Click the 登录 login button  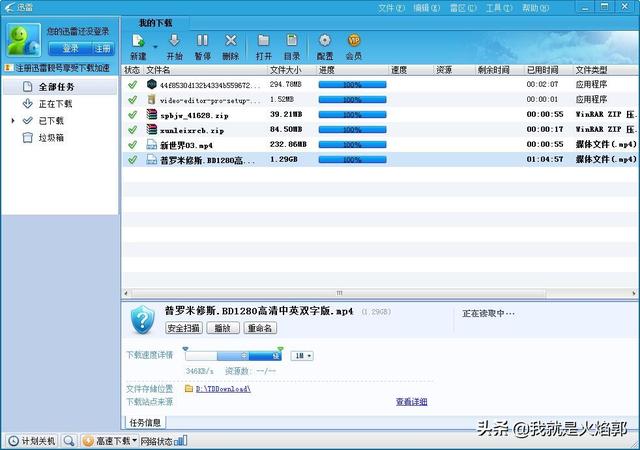pos(70,49)
